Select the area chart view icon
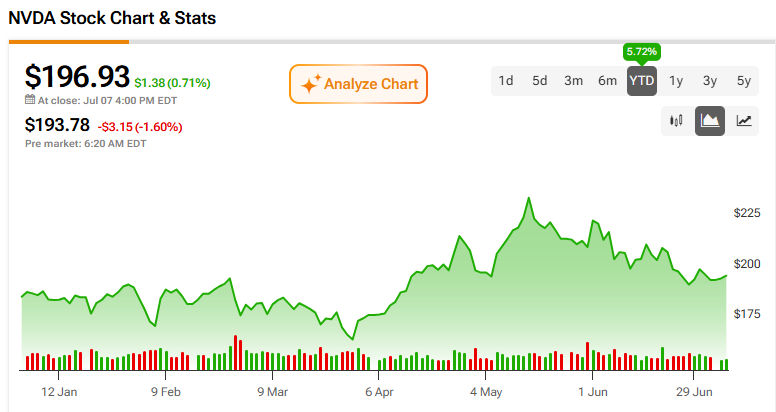 point(710,121)
